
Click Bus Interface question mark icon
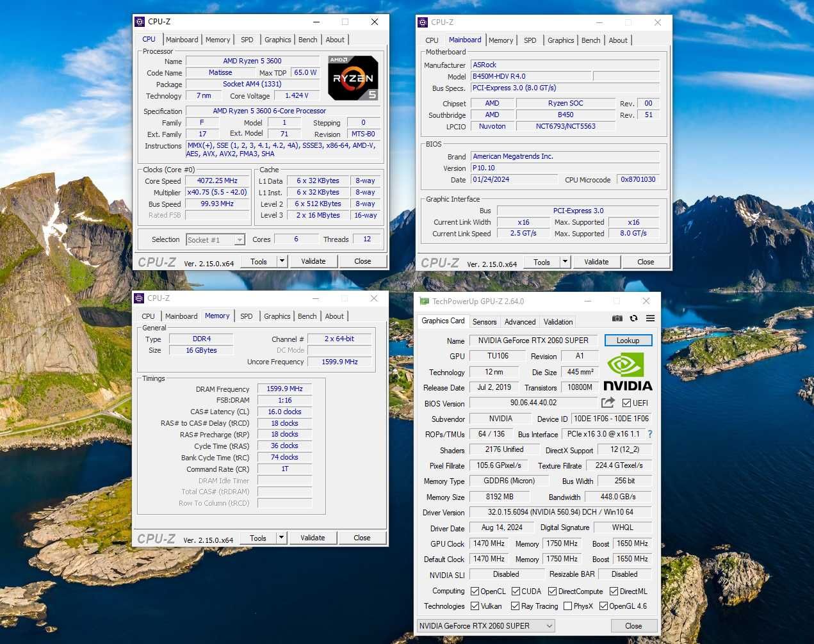[x=650, y=434]
